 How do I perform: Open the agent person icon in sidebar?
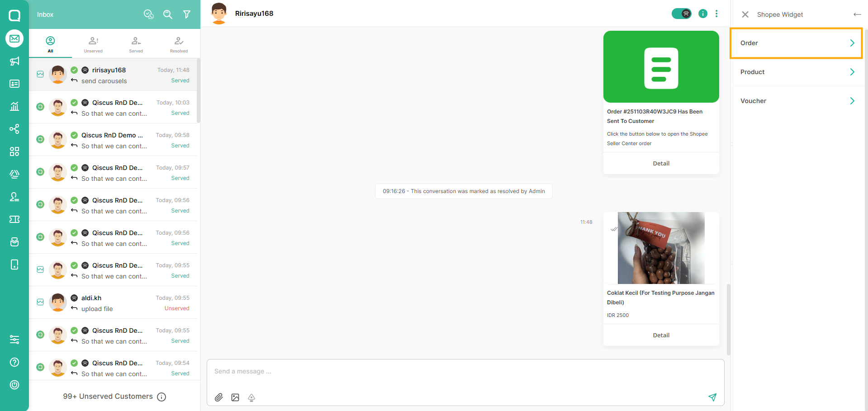pos(14,197)
